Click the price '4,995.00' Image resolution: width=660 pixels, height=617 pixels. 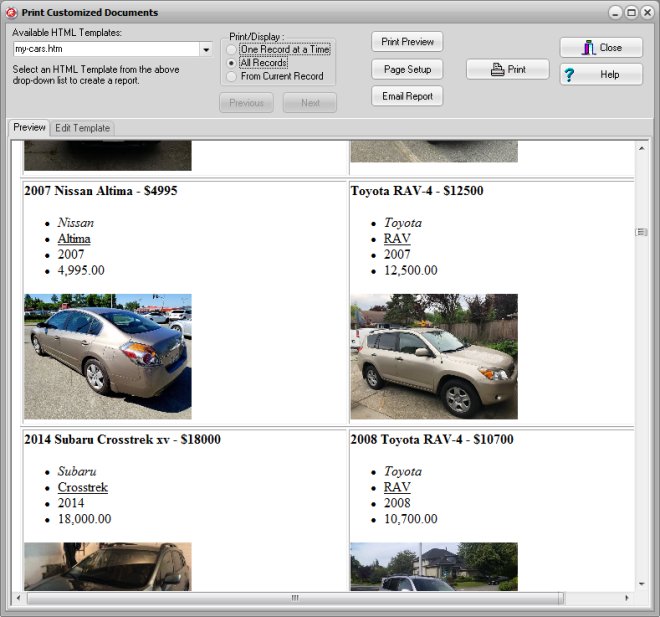[x=81, y=270]
